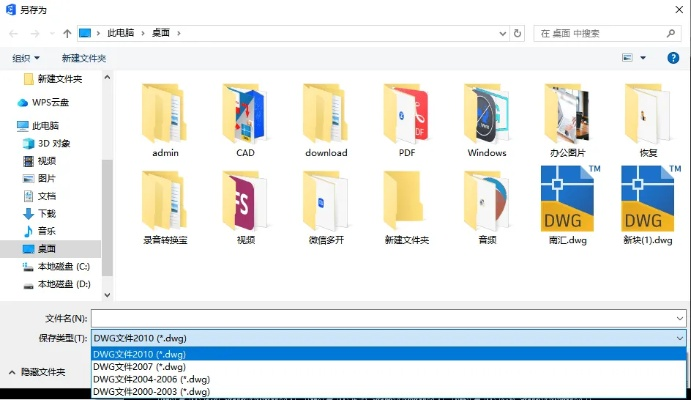Viewport: 691px width, 400px height.
Task: Go up one directory level
Action: tap(68, 33)
